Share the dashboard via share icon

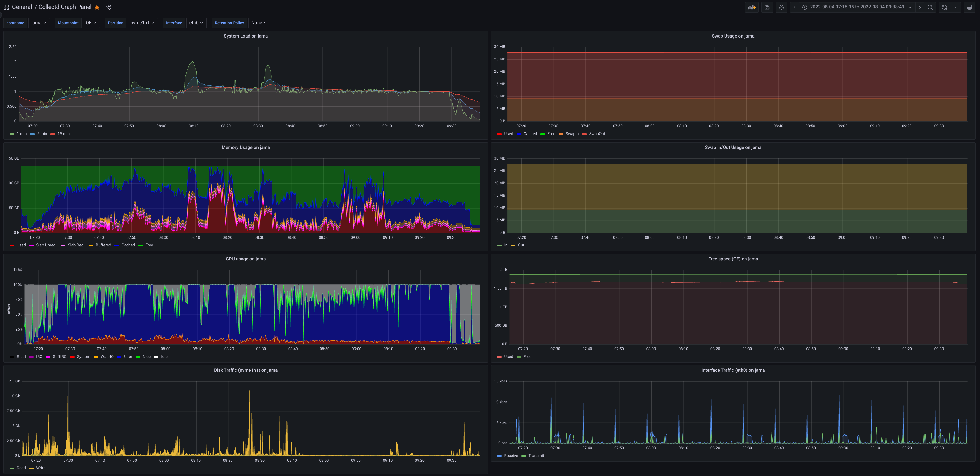click(x=108, y=7)
